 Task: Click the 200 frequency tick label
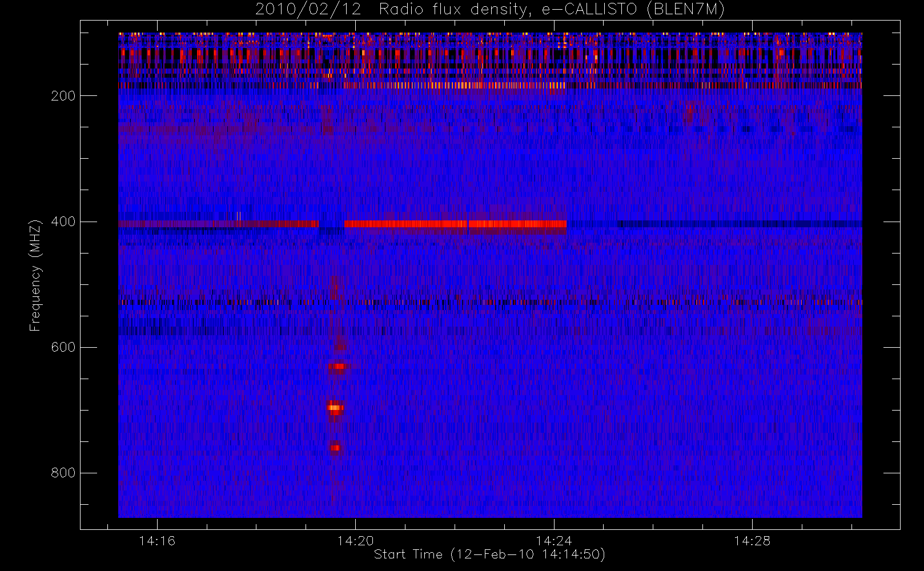pos(63,96)
